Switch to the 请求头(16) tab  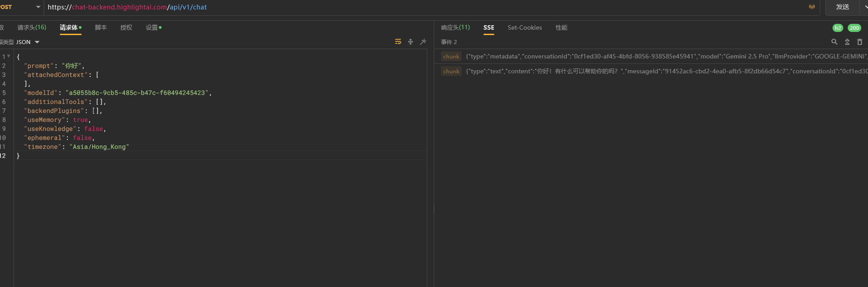click(x=31, y=27)
